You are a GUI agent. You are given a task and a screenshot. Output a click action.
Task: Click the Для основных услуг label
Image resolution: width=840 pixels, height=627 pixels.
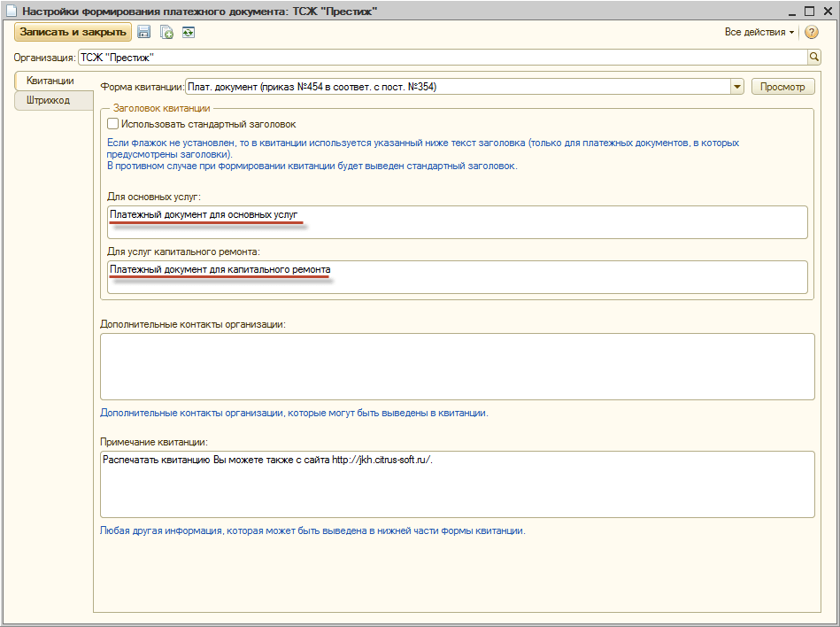coord(154,197)
